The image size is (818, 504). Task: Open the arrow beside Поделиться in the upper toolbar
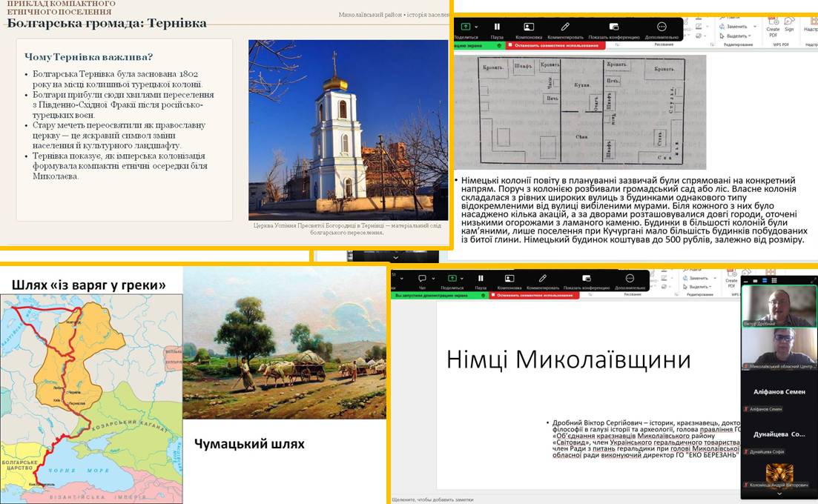[476, 26]
